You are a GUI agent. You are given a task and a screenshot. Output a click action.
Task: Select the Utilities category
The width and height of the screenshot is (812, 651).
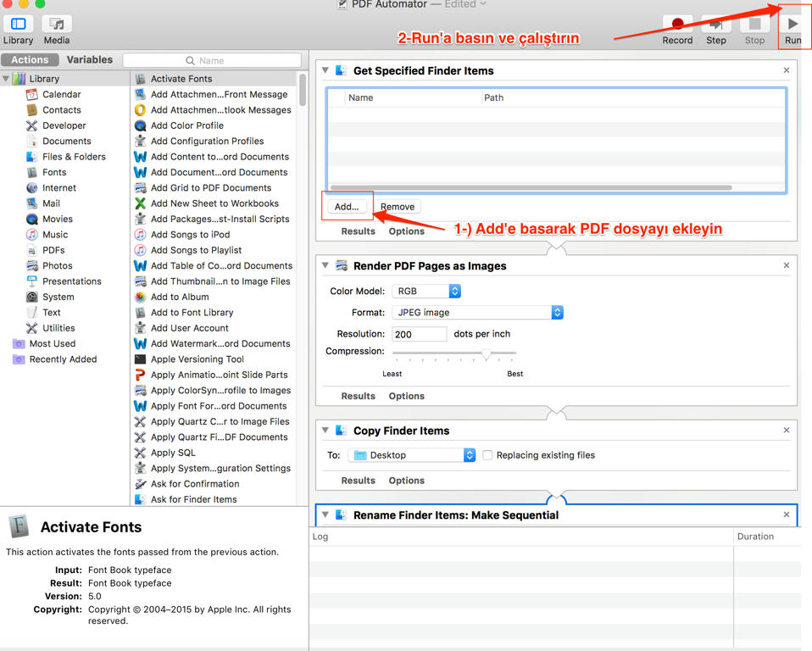coord(58,328)
